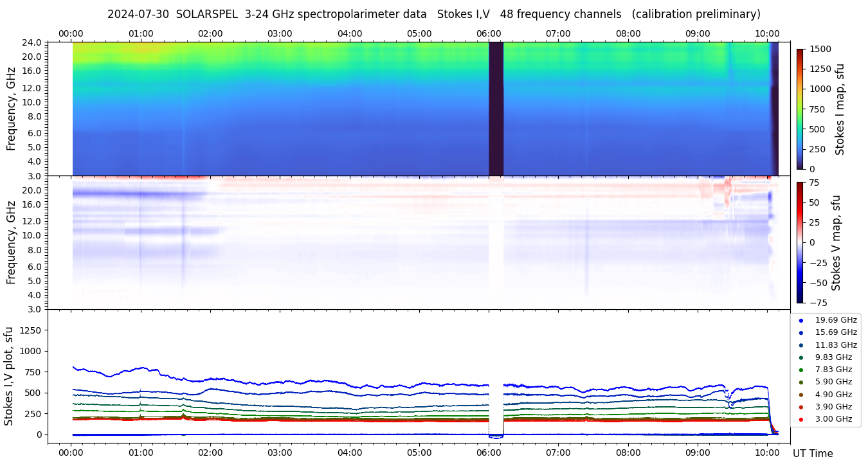868x466 pixels.
Task: Click the 24.0 frequency tick on top panel
Action: click(33, 43)
